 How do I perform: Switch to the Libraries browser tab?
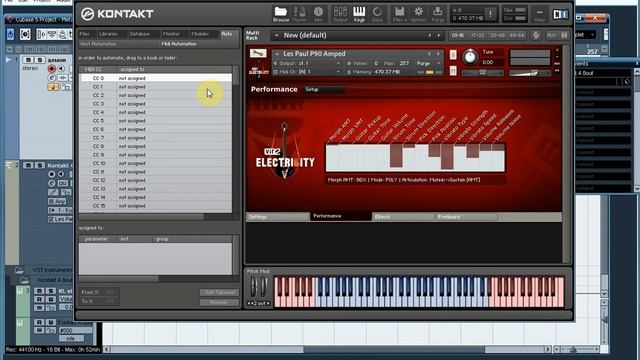click(109, 34)
